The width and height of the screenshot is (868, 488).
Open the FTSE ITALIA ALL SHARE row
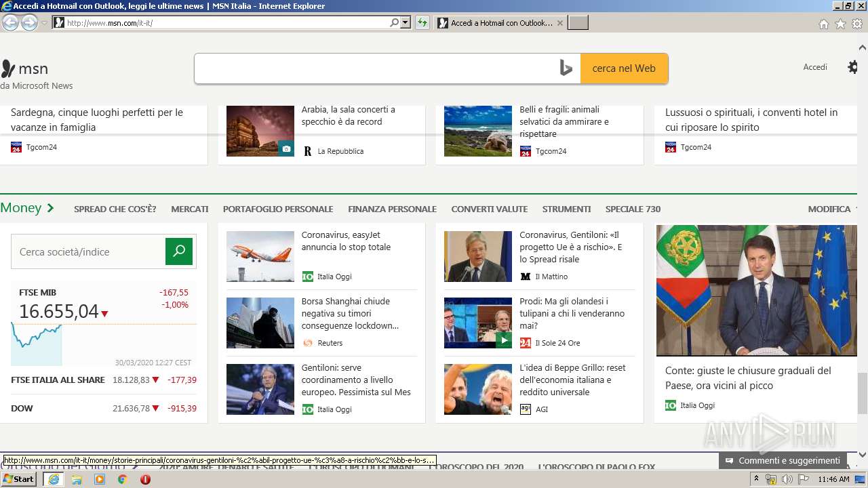pyautogui.click(x=104, y=380)
